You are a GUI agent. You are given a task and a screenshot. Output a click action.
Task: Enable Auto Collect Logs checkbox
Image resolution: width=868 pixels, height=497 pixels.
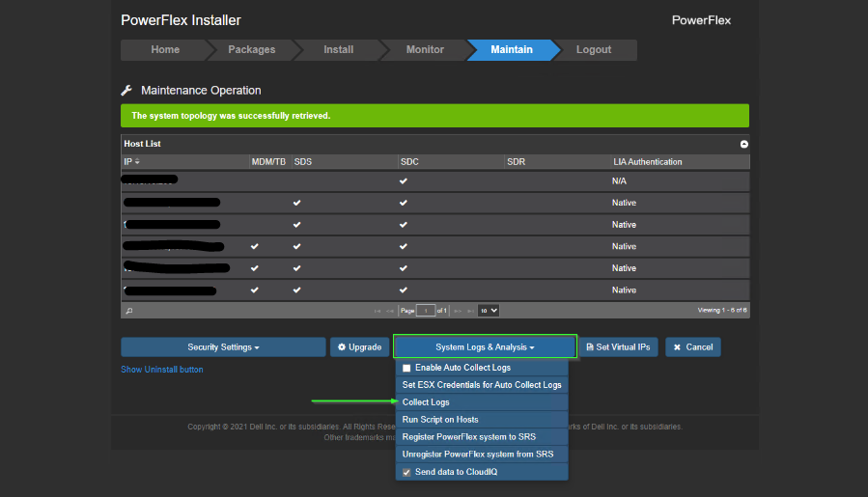click(406, 368)
